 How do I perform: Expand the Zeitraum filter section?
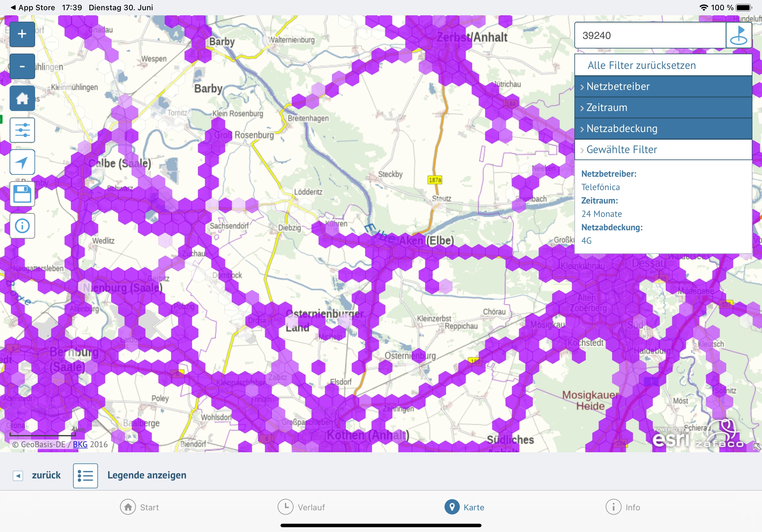coord(663,107)
